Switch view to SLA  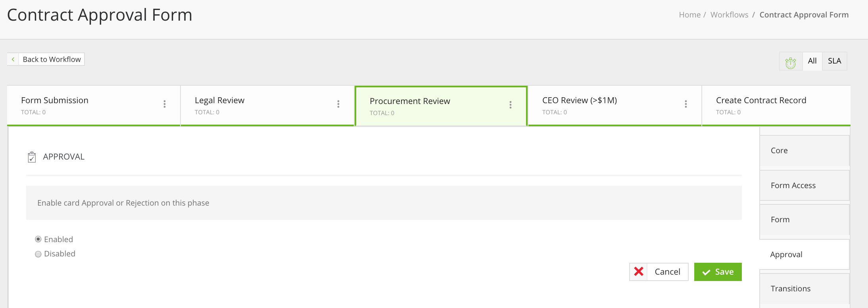(834, 61)
